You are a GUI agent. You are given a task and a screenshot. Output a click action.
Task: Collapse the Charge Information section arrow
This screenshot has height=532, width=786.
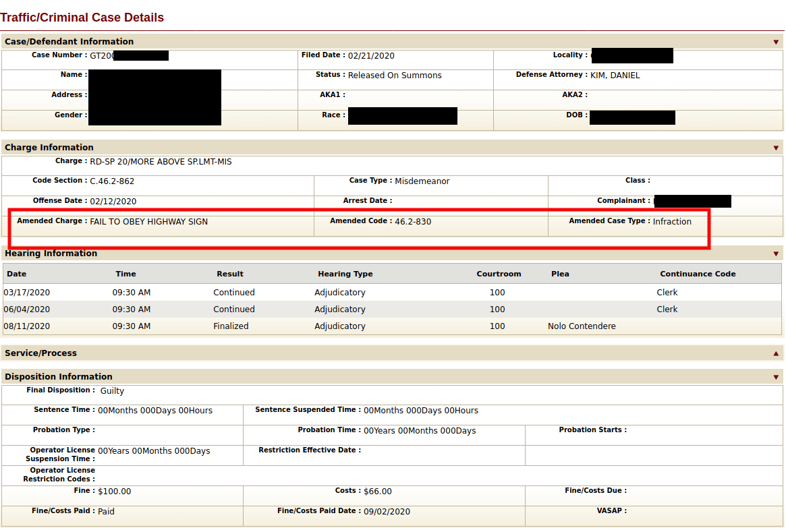pos(775,148)
